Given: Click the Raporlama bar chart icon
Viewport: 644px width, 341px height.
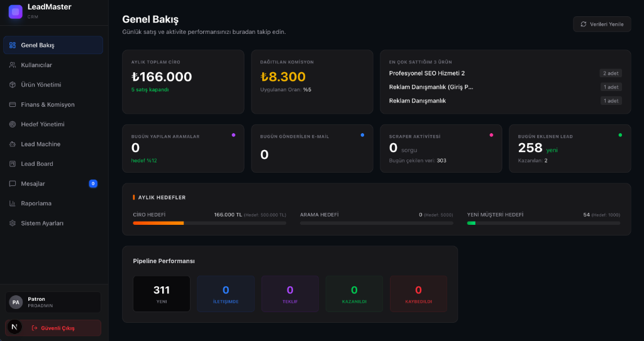Looking at the screenshot, I should (13, 203).
